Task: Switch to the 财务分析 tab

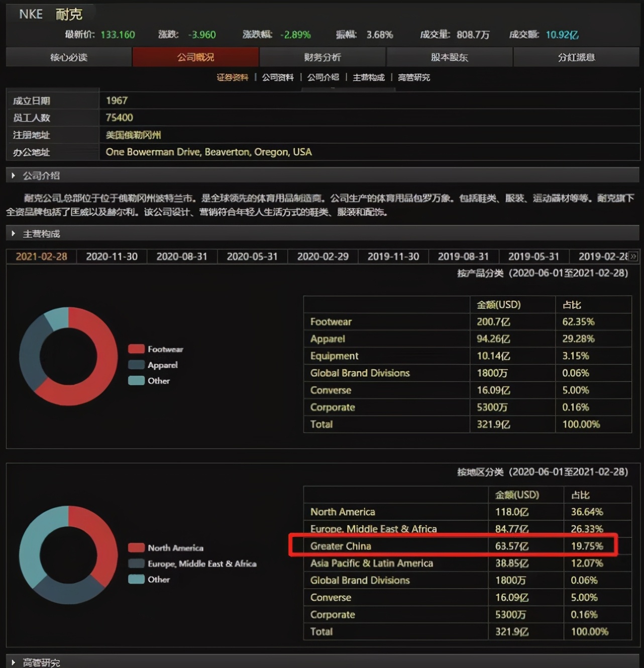Action: (323, 57)
